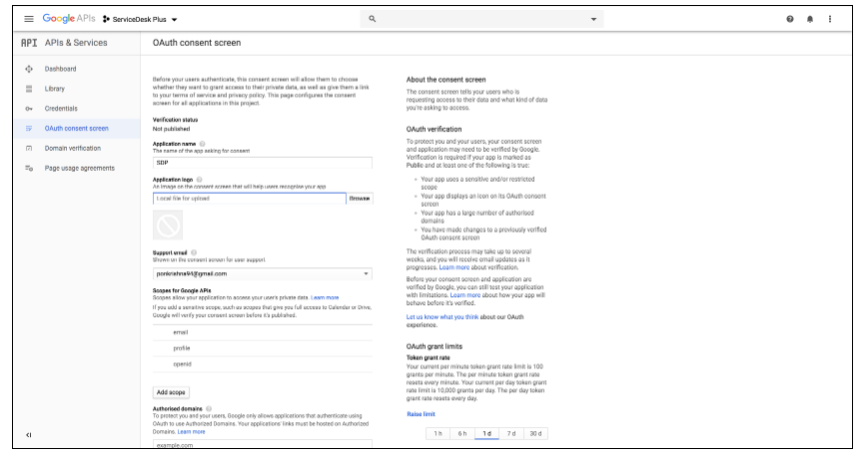The image size is (868, 456).
Task: Click the Support email help icon
Action: click(x=193, y=252)
